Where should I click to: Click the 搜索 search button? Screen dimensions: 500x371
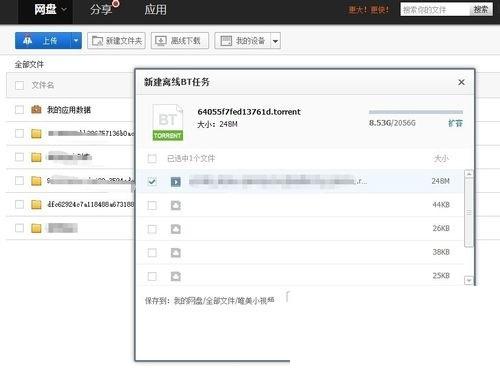(481, 10)
